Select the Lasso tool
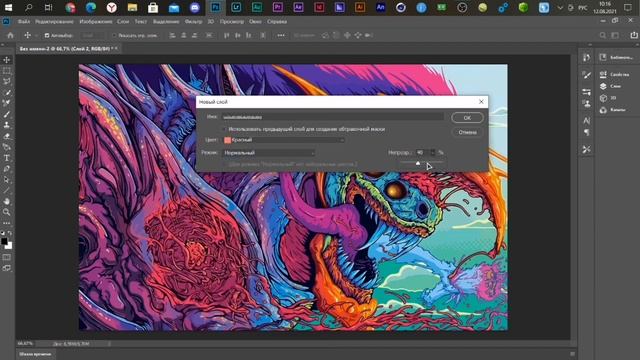The image size is (640, 360). [7, 81]
